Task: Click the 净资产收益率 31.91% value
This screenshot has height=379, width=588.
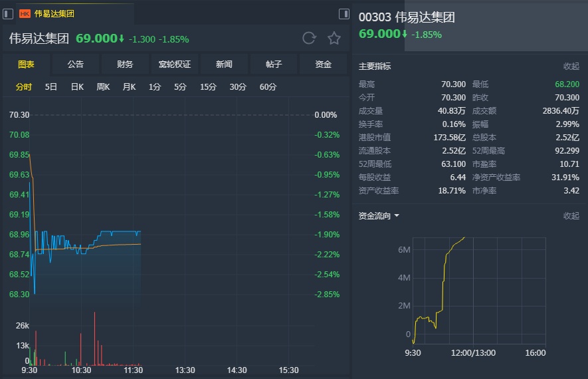Action: click(565, 177)
